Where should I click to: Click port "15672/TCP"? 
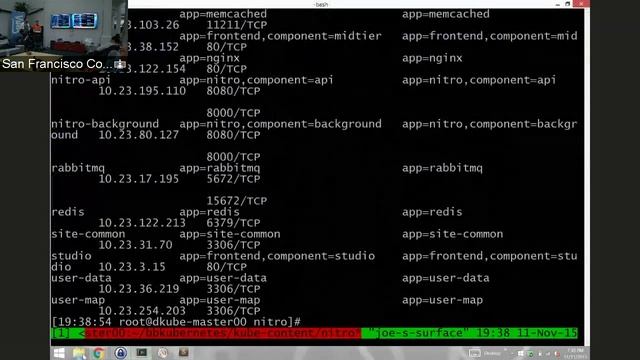click(x=237, y=201)
